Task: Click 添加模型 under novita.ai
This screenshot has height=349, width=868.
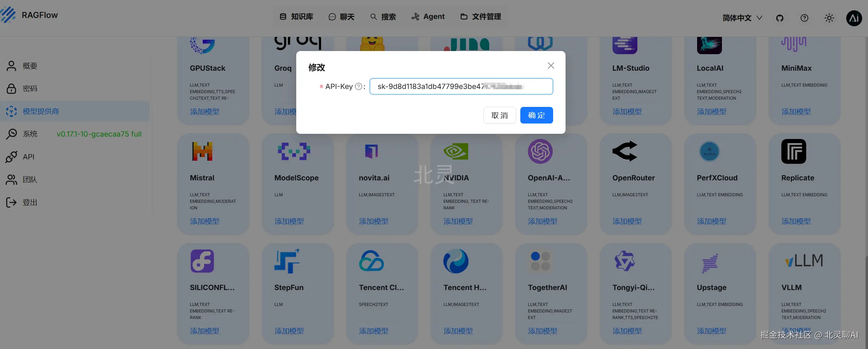Action: [x=374, y=221]
